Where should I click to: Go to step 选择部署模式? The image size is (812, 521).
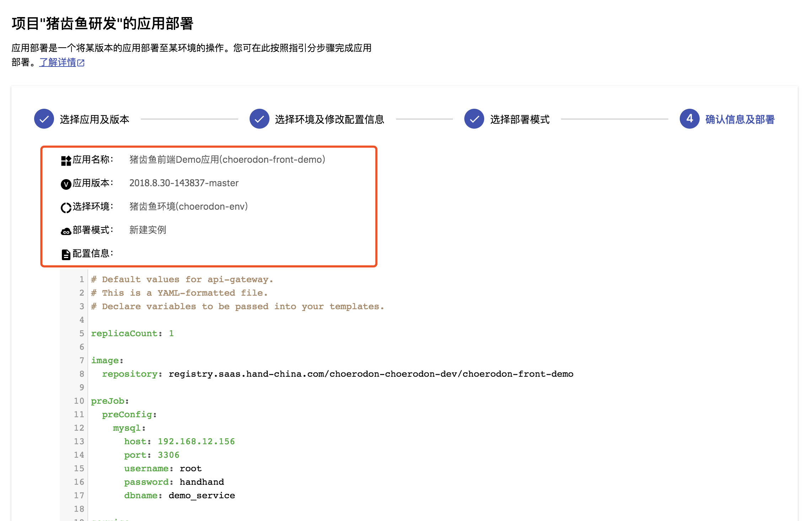pyautogui.click(x=520, y=119)
